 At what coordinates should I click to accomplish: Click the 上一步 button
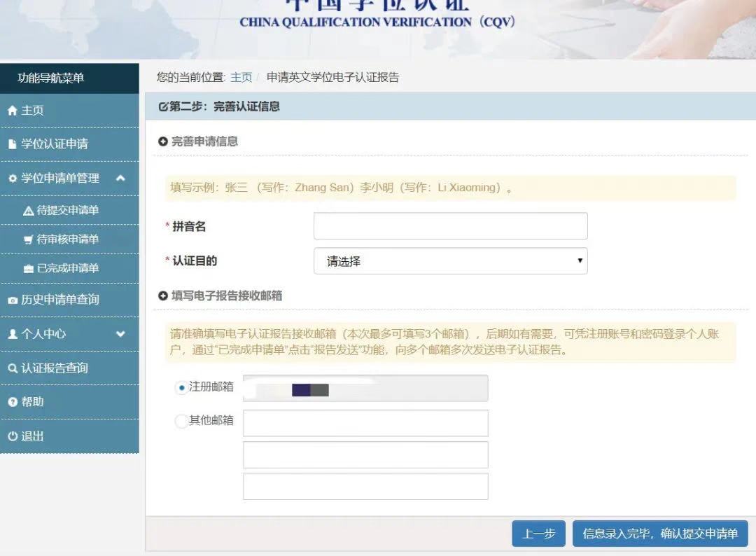tap(538, 534)
